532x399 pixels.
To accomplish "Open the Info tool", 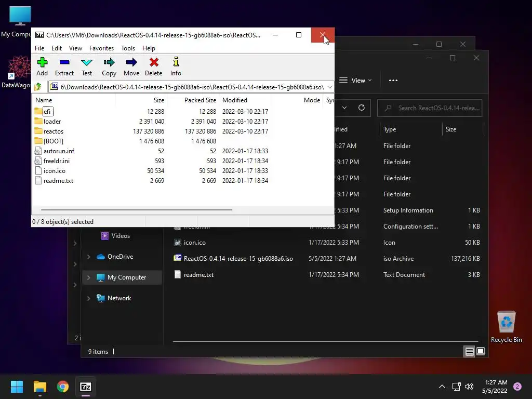I will 176,66.
